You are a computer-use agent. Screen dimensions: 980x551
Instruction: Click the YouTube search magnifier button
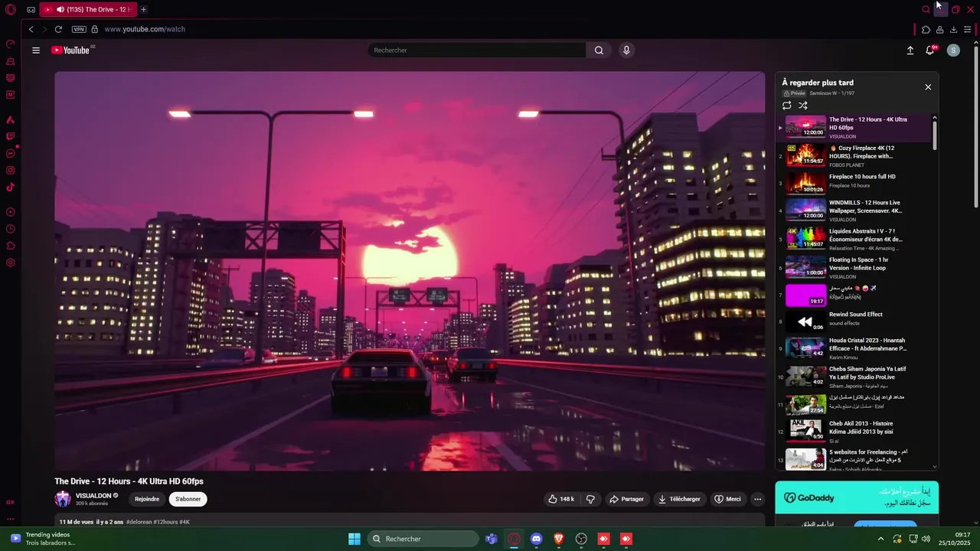tap(599, 51)
